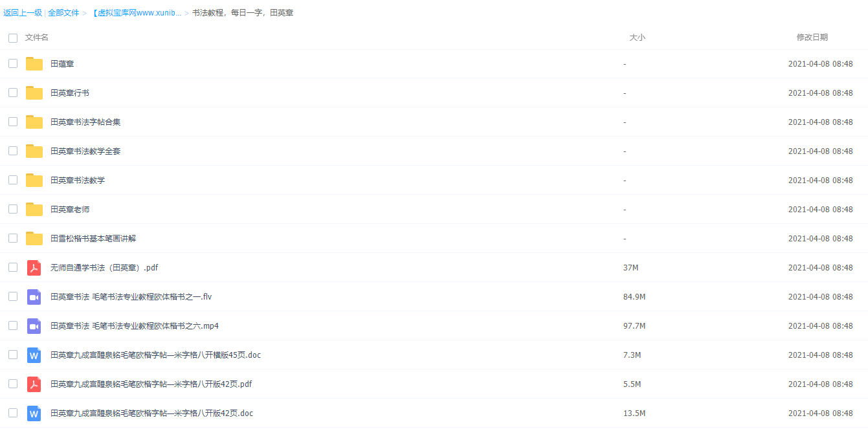Open the 田英章书法教学 folder name
Viewport: 868px width, 429px height.
pos(78,181)
